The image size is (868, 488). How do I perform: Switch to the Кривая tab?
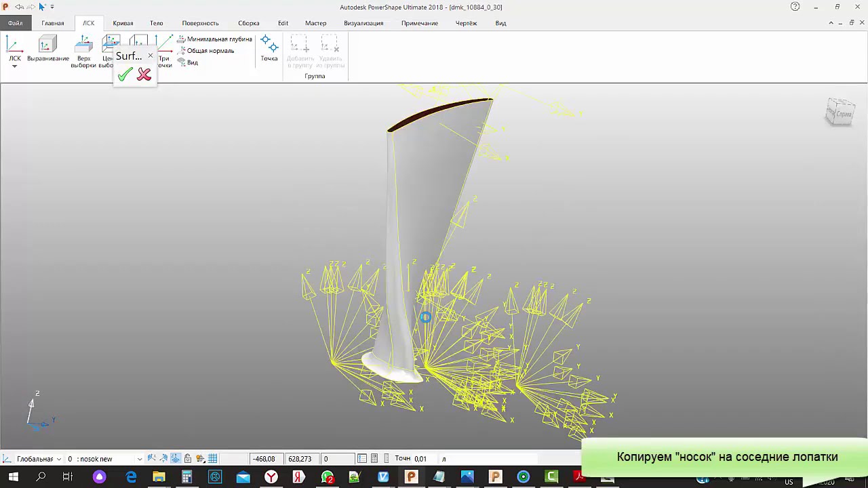[x=123, y=23]
